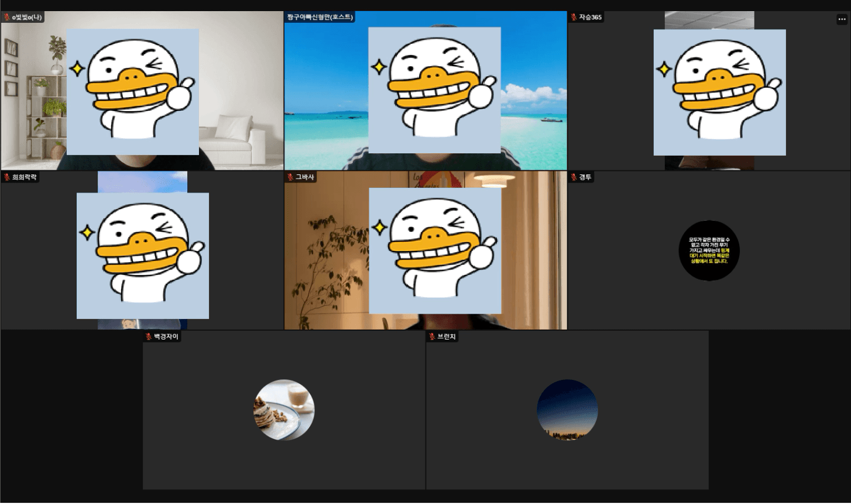Click the cartoon sticker in the host's beach video
851x504 pixels.
(434, 90)
